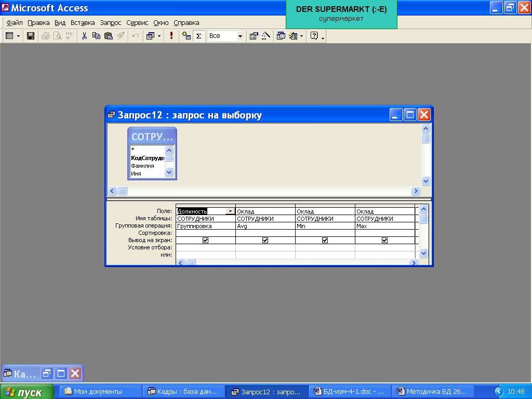The image size is (532, 399).
Task: Open the Запрос menu
Action: (110, 23)
